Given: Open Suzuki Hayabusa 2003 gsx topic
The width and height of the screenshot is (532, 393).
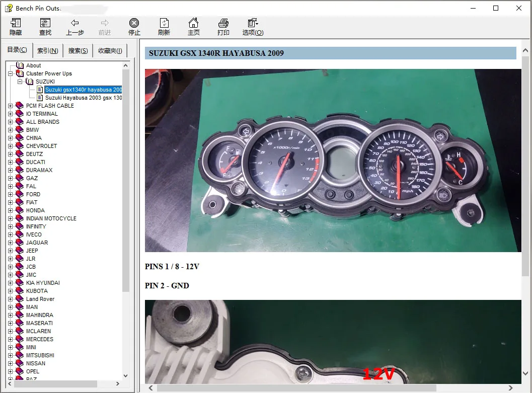Looking at the screenshot, I should pyautogui.click(x=84, y=98).
